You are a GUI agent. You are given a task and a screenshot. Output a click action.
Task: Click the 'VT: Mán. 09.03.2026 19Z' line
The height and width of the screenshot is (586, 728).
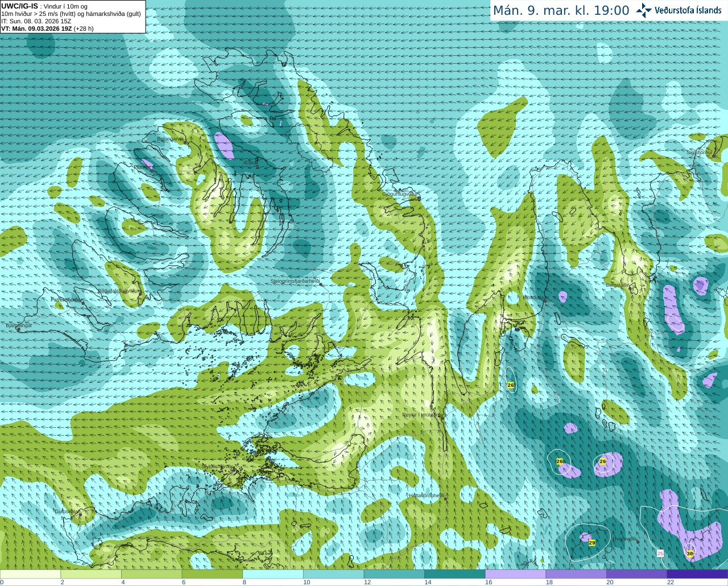click(36, 28)
